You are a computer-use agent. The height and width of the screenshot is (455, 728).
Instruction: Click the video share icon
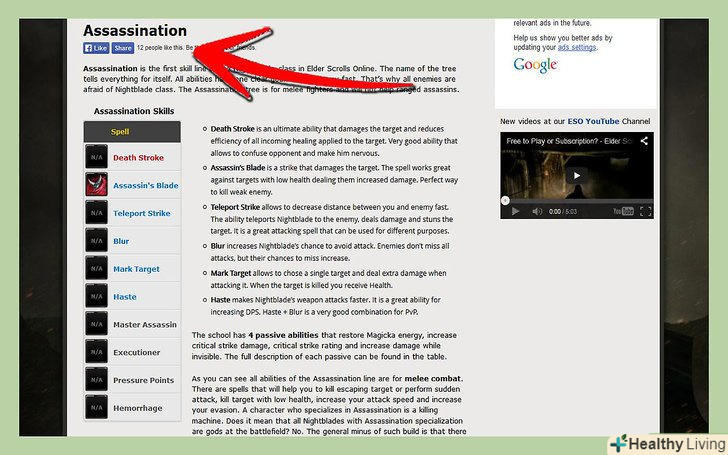click(x=644, y=141)
